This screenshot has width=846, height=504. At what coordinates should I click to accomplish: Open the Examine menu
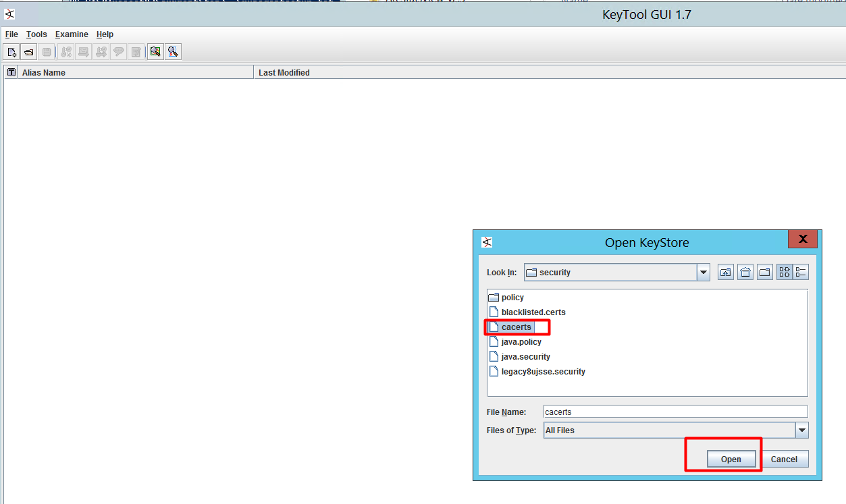coord(72,34)
